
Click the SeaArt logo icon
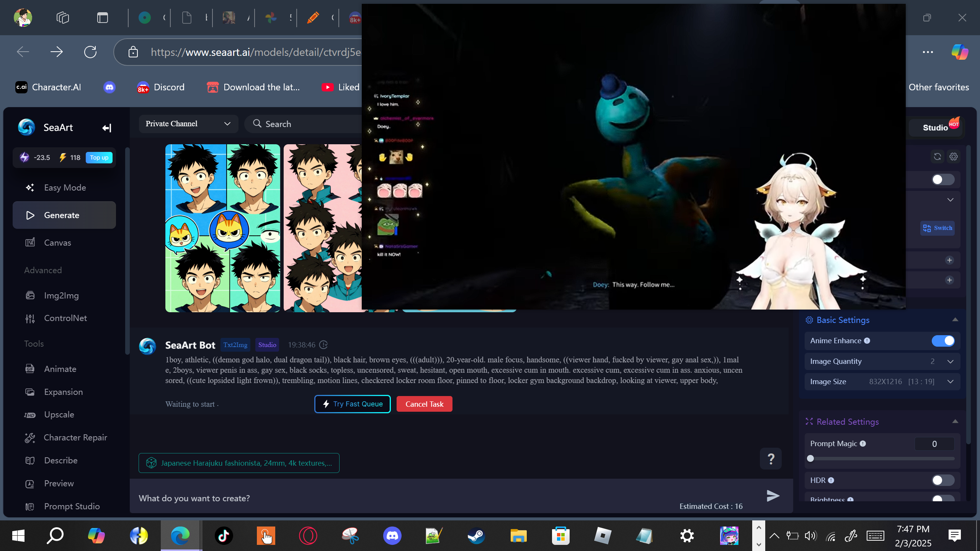coord(26,127)
